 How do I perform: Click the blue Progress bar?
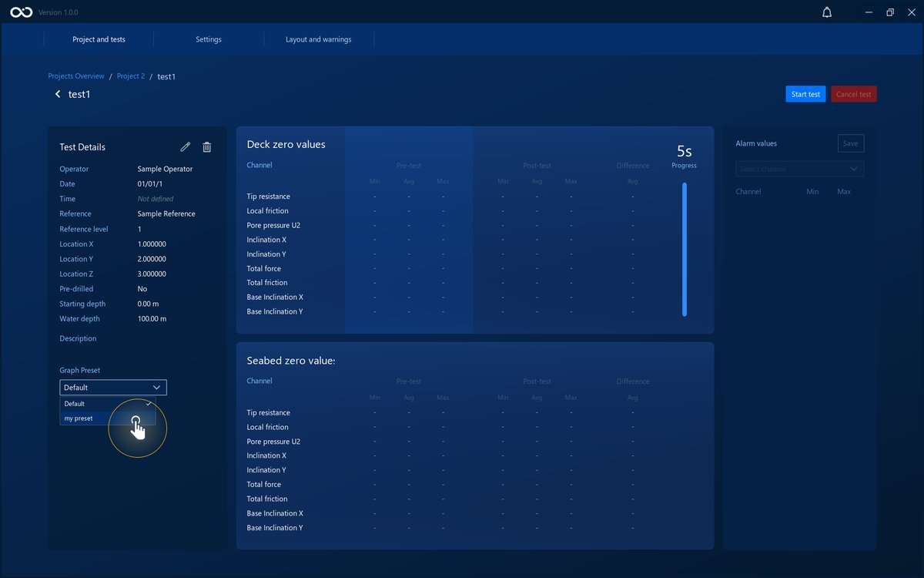685,249
